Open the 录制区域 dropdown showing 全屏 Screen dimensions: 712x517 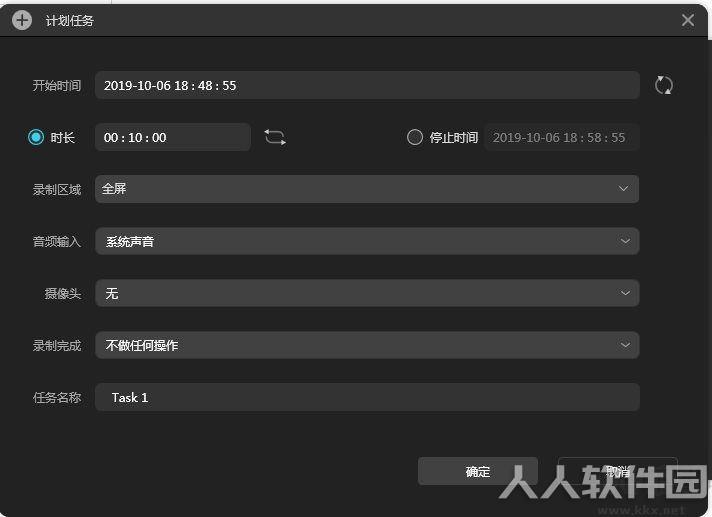tap(367, 189)
